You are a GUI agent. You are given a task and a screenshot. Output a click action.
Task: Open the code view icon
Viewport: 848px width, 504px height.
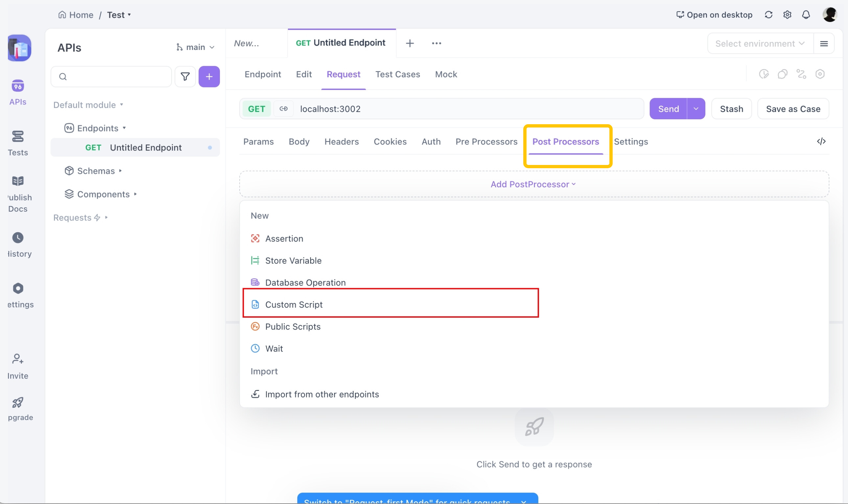[821, 141]
